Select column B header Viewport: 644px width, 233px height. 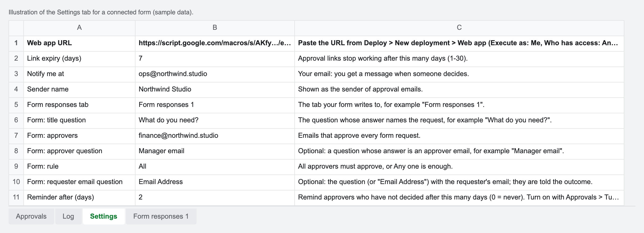point(215,28)
